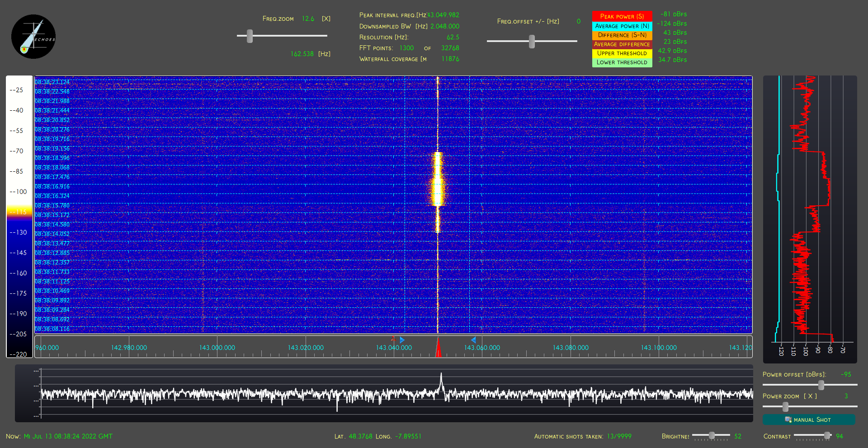Click the 143.000.000 frequency label
Screen dimensions: 868x448
click(x=217, y=348)
